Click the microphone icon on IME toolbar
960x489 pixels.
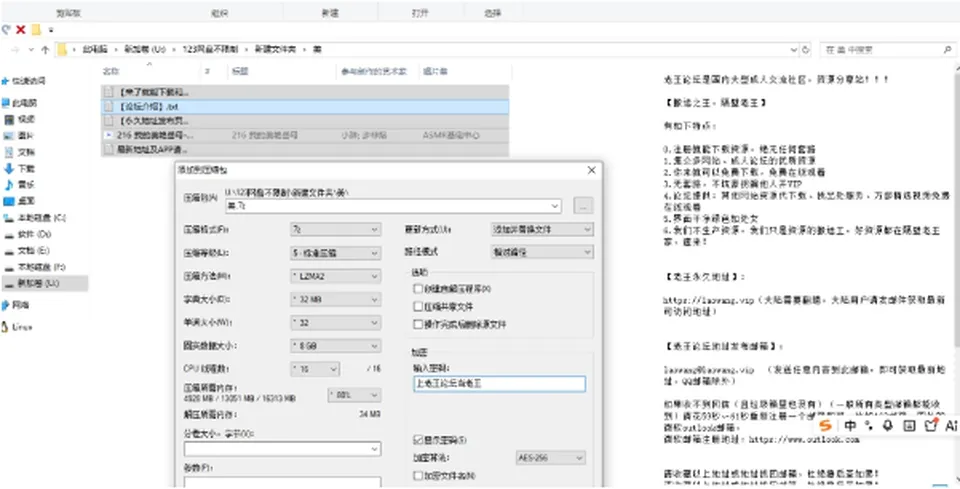pos(887,425)
